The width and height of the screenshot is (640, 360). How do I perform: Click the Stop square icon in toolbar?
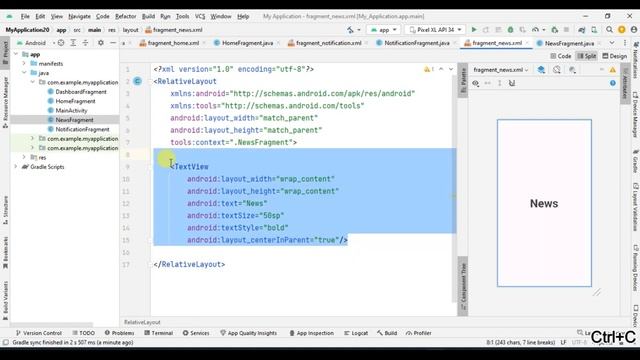[567, 30]
